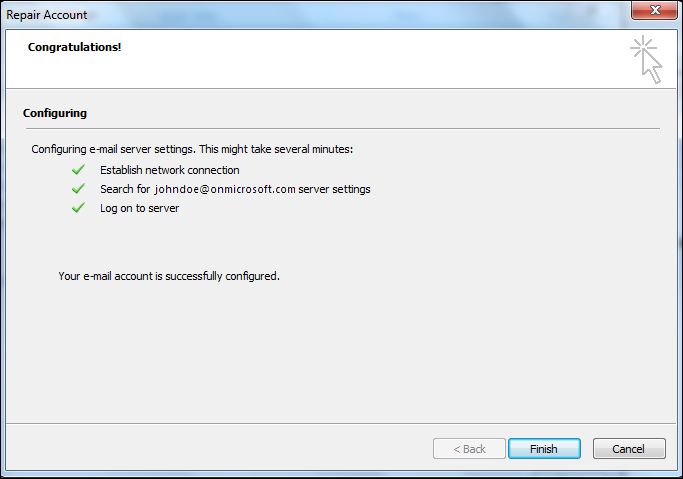Click the grayed-out Back button
The width and height of the screenshot is (683, 479).
click(x=469, y=449)
